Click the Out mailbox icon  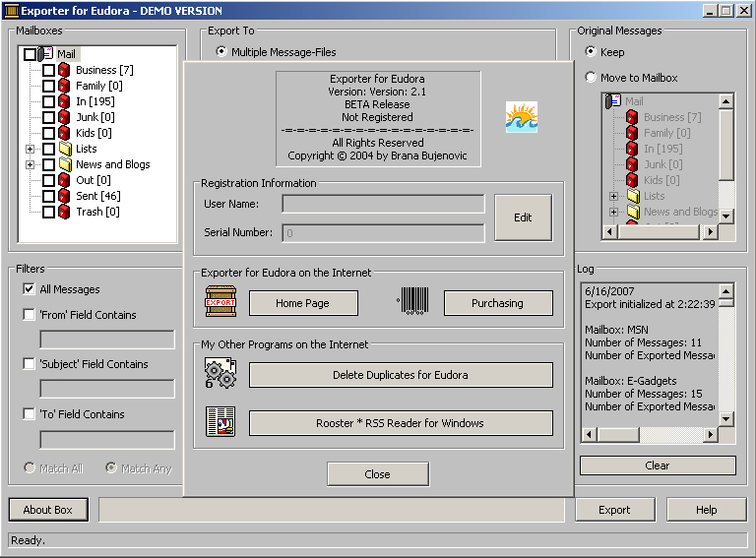click(x=64, y=180)
